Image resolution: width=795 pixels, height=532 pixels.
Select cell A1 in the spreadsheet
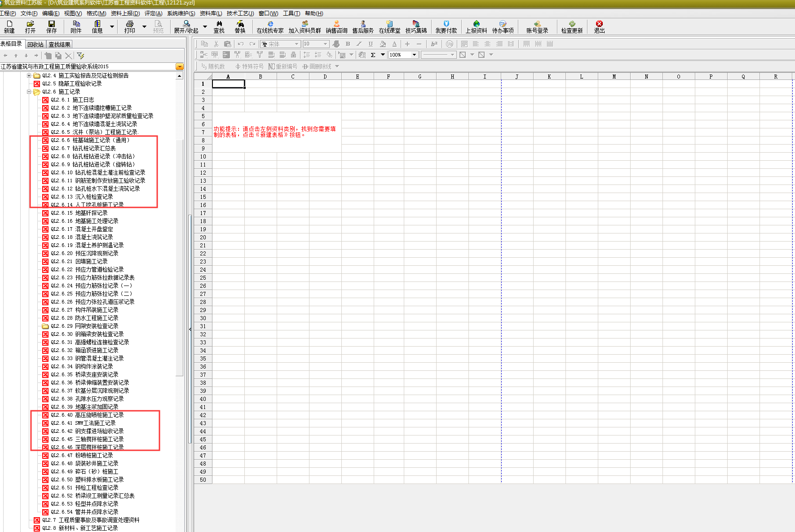click(x=228, y=84)
